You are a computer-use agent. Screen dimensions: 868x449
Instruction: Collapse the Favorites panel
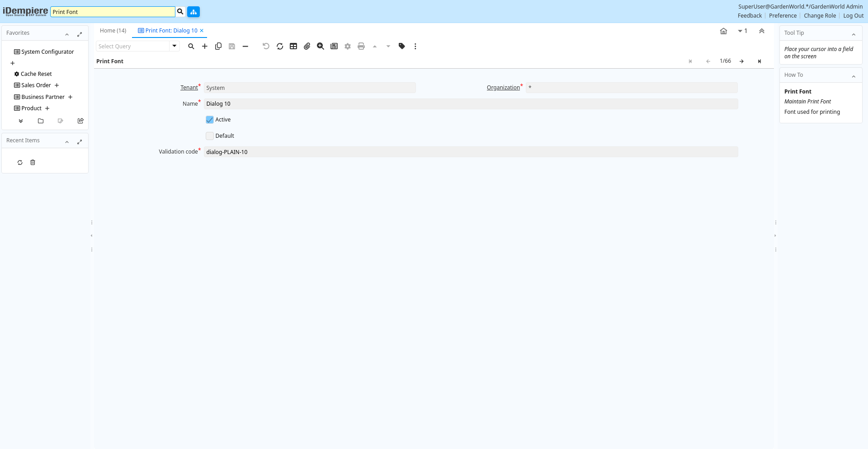coord(67,34)
